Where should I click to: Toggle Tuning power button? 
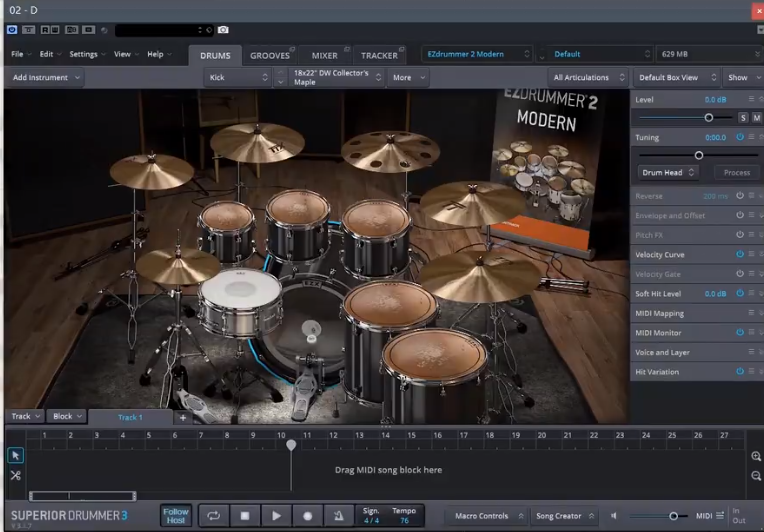(740, 137)
